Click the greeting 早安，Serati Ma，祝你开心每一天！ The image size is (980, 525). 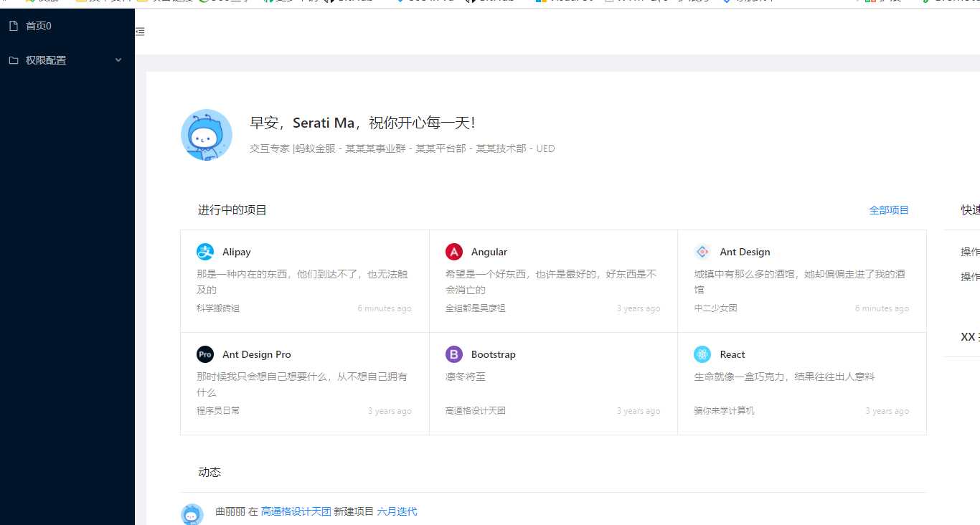coord(362,123)
